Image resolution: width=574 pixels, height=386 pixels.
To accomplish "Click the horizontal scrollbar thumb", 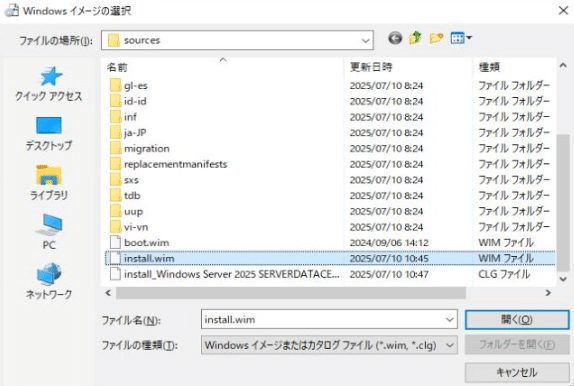I will (x=291, y=293).
